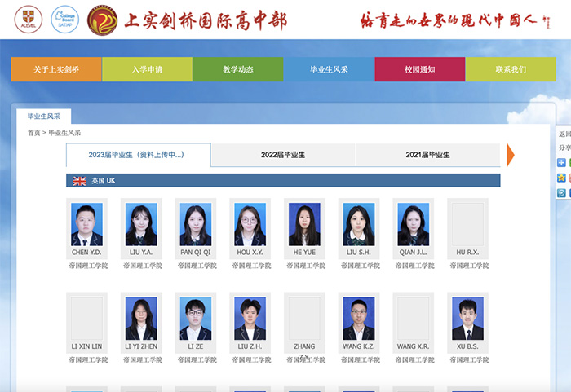Go to the 教学动态 section

(238, 70)
